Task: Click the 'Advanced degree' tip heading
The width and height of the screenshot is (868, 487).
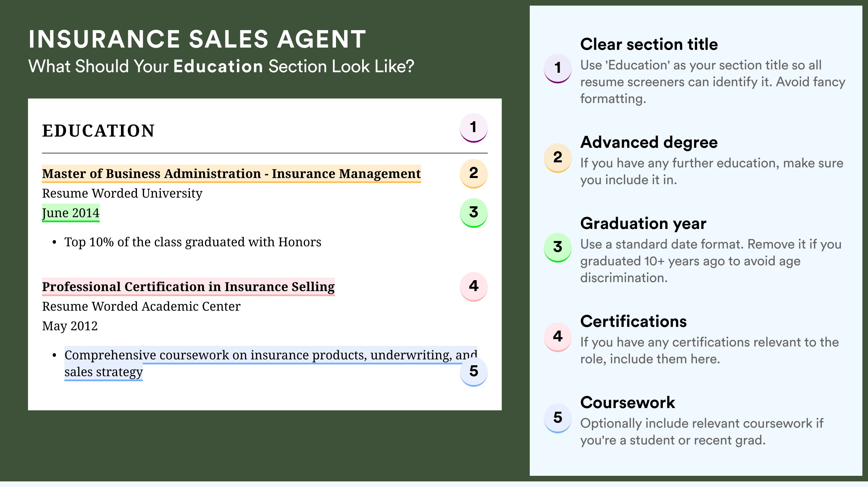Action: pos(649,142)
